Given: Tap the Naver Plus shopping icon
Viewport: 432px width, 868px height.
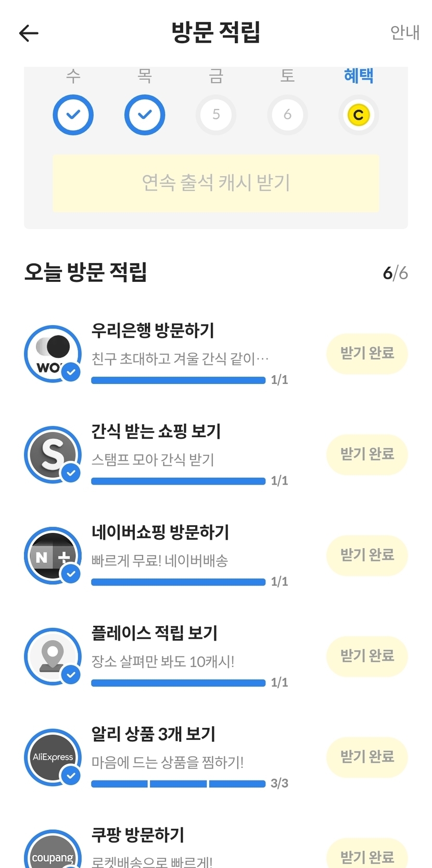Looking at the screenshot, I should click(x=53, y=555).
